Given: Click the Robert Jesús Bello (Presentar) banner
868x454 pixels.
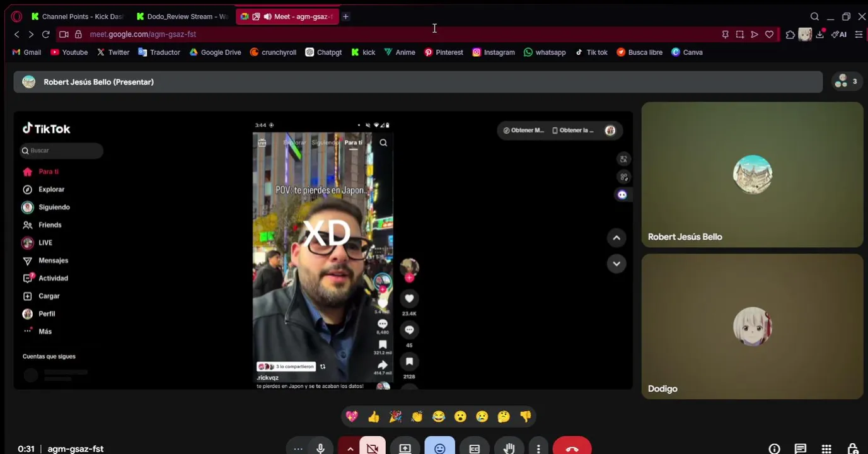Looking at the screenshot, I should click(418, 82).
